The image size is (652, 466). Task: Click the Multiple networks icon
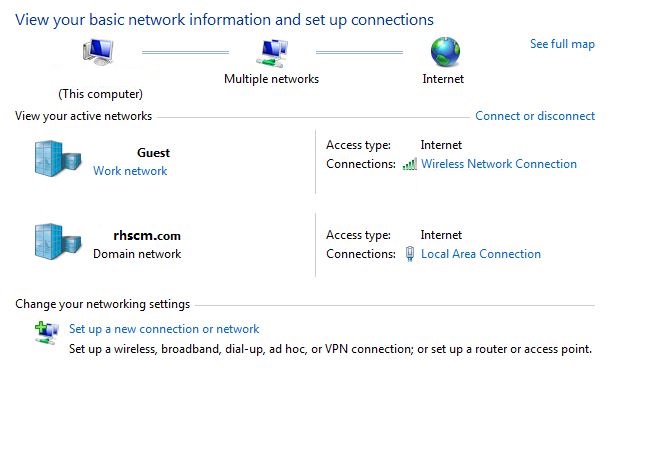click(272, 53)
